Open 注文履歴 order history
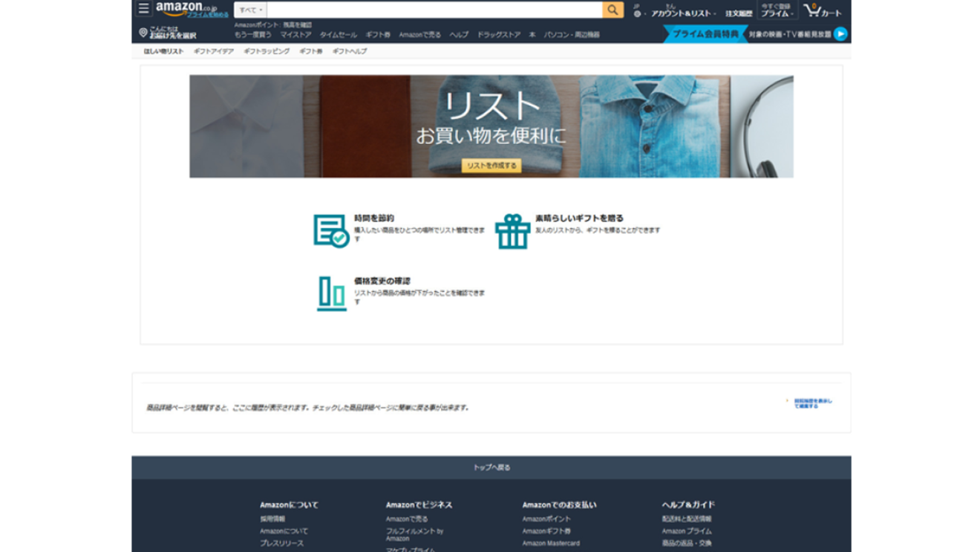 739,13
